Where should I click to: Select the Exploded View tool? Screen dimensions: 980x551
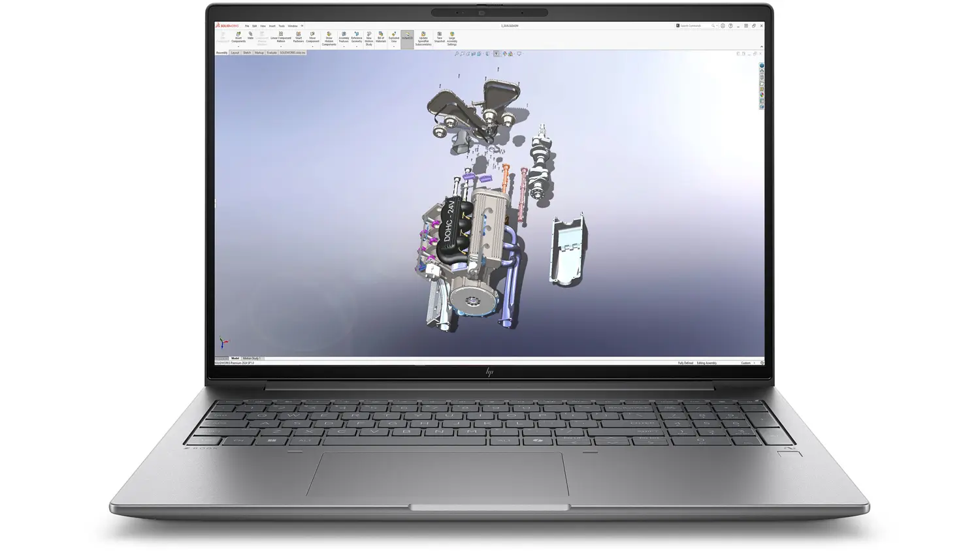coord(394,37)
